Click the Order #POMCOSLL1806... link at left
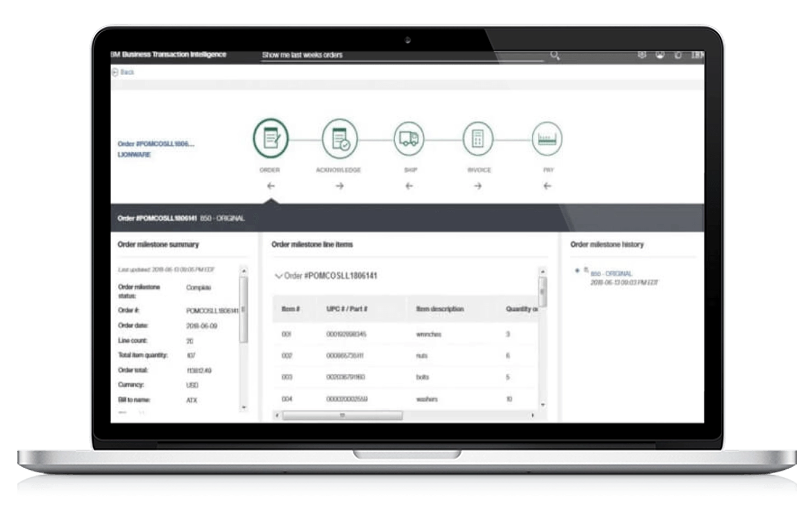The height and width of the screenshot is (511, 812). 156,144
